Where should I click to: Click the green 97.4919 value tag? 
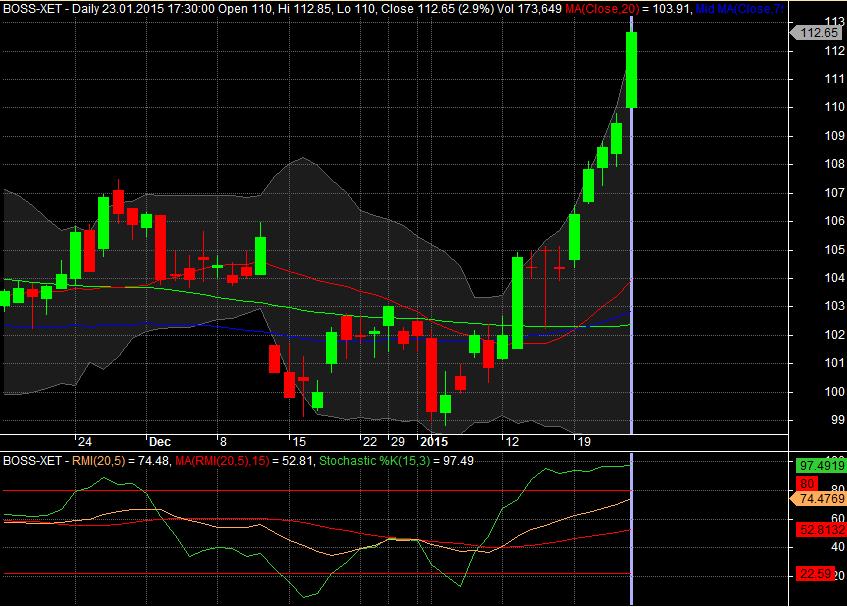[x=821, y=466]
